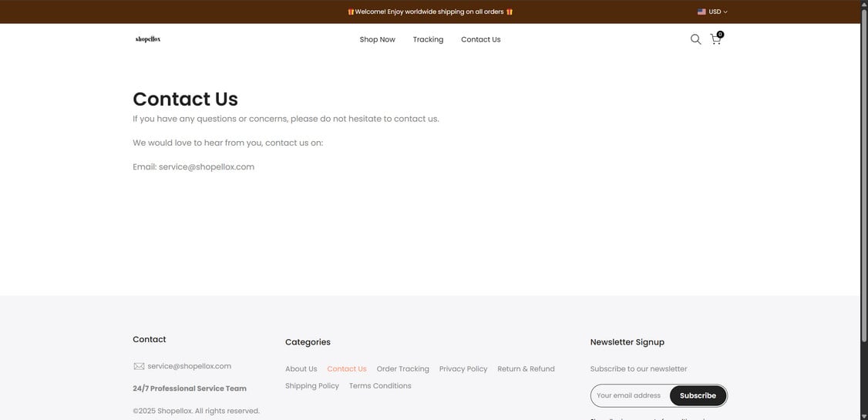The width and height of the screenshot is (868, 420).
Task: Click the Shopellox logo
Action: coord(148,39)
